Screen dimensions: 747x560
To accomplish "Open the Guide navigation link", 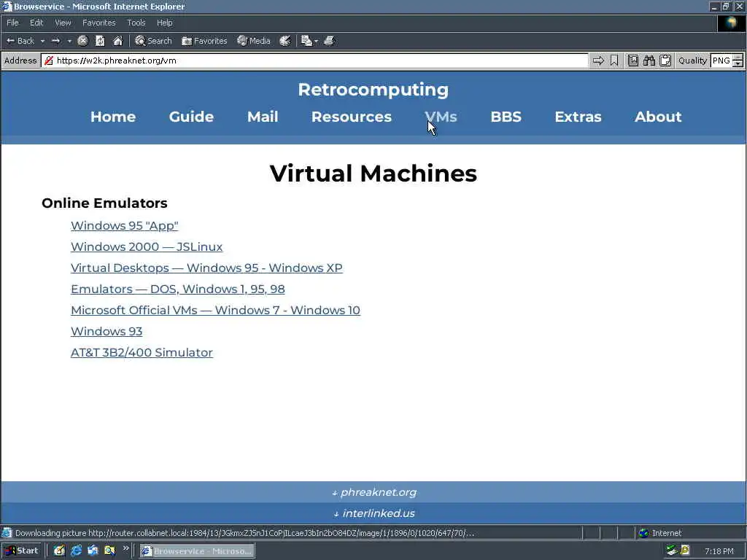I will pos(191,117).
